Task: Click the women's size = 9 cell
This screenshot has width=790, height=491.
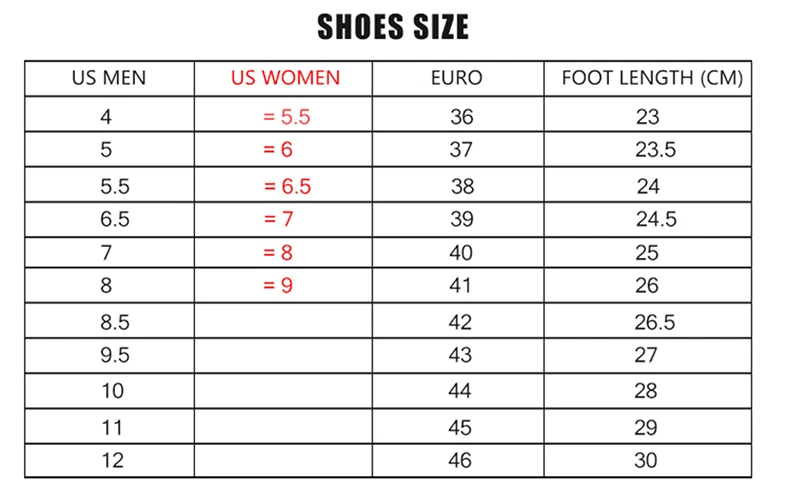Action: [283, 286]
